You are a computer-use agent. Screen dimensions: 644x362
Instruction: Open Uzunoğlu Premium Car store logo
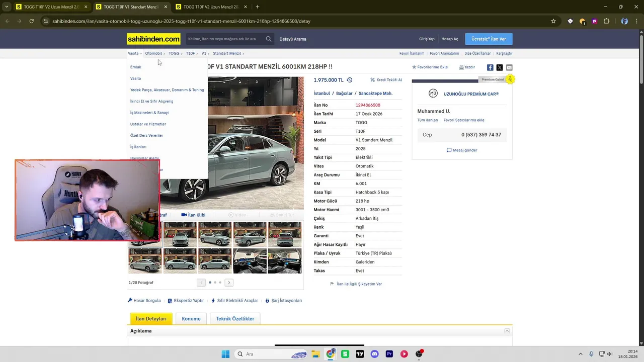(x=433, y=94)
